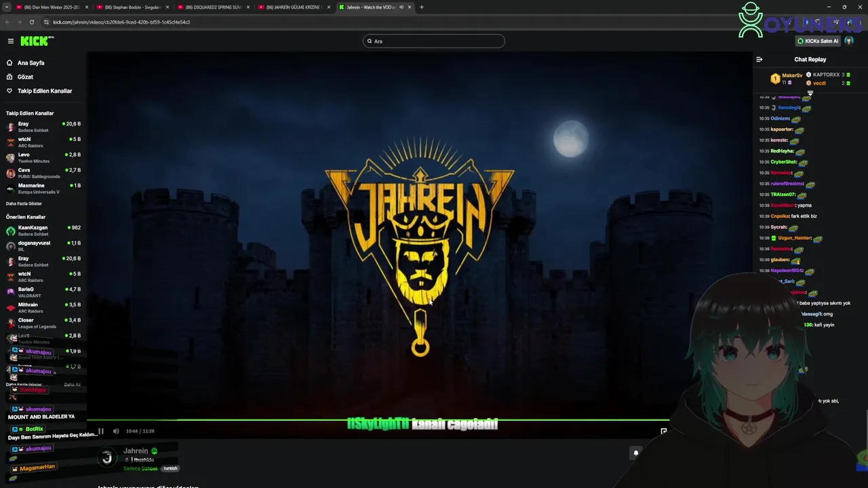Click BarisG channel avatar
Screen dimensions: 868x488
coord(10,292)
